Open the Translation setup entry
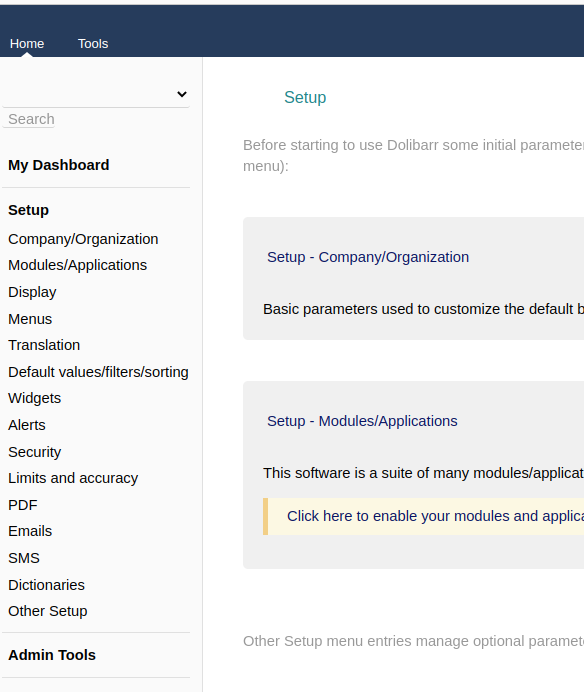584x692 pixels. (44, 345)
